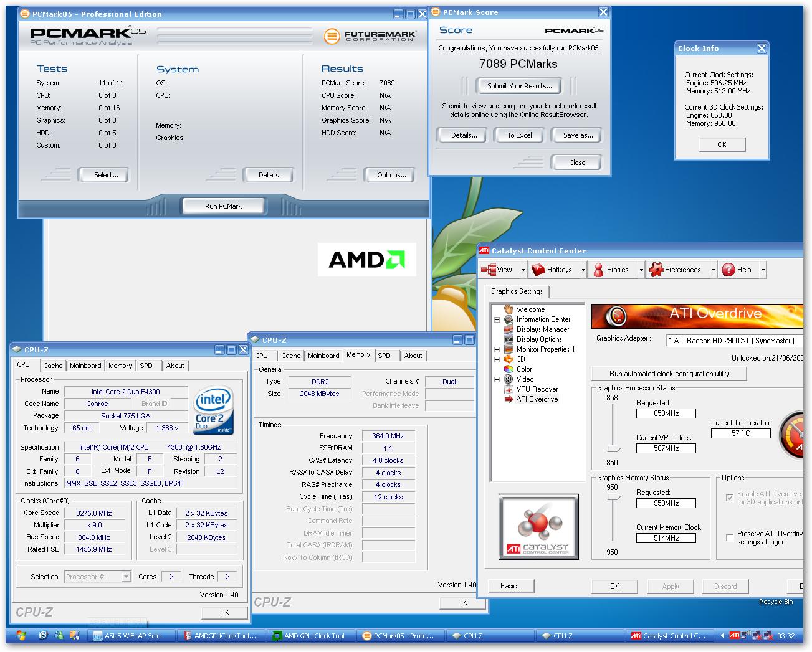
Task: Switch to Cache tab in left CPU-Z
Action: [x=52, y=366]
